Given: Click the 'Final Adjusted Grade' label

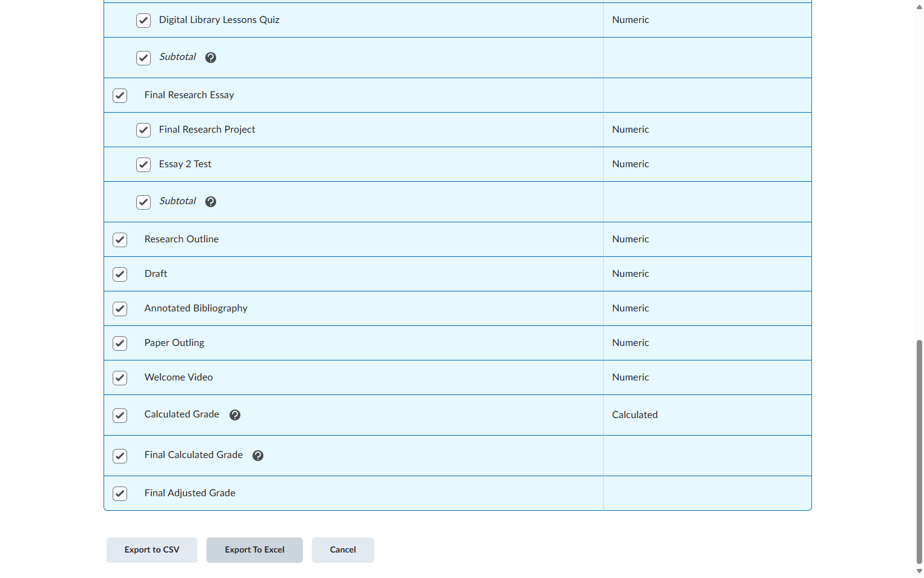Looking at the screenshot, I should tap(190, 493).
